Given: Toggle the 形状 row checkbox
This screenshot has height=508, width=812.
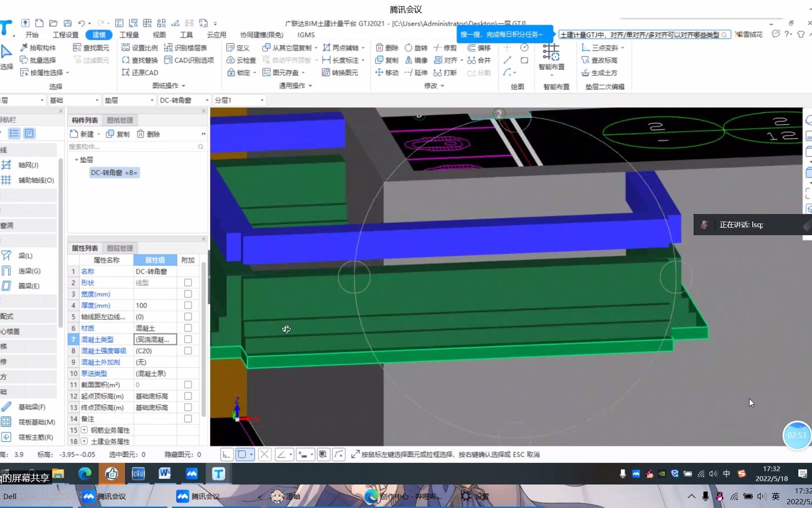Looking at the screenshot, I should (x=188, y=283).
